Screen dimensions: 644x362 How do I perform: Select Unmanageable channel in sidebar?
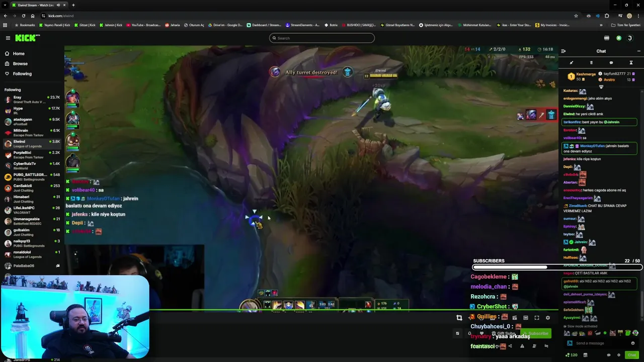click(x=32, y=221)
